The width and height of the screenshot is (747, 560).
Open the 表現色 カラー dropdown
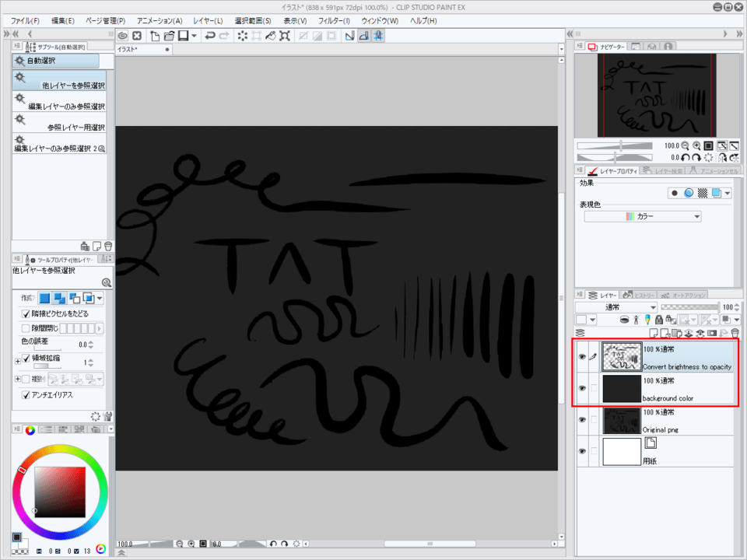(x=643, y=216)
